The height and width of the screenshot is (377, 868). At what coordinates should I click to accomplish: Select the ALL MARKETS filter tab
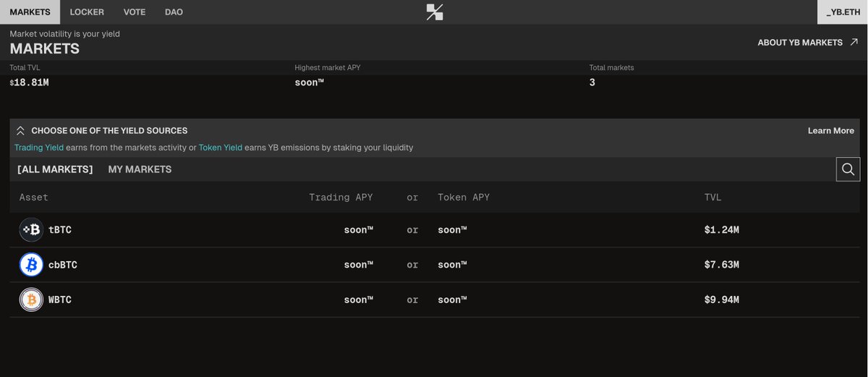pyautogui.click(x=55, y=169)
